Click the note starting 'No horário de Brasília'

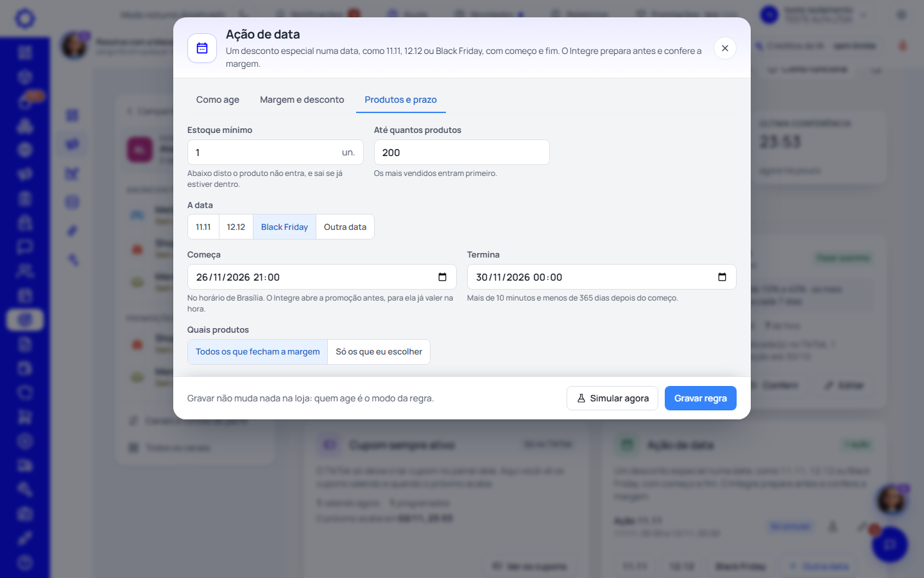[x=320, y=303]
